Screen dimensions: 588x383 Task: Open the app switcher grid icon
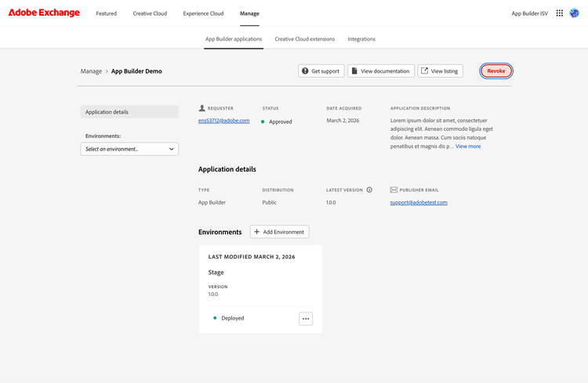[559, 13]
